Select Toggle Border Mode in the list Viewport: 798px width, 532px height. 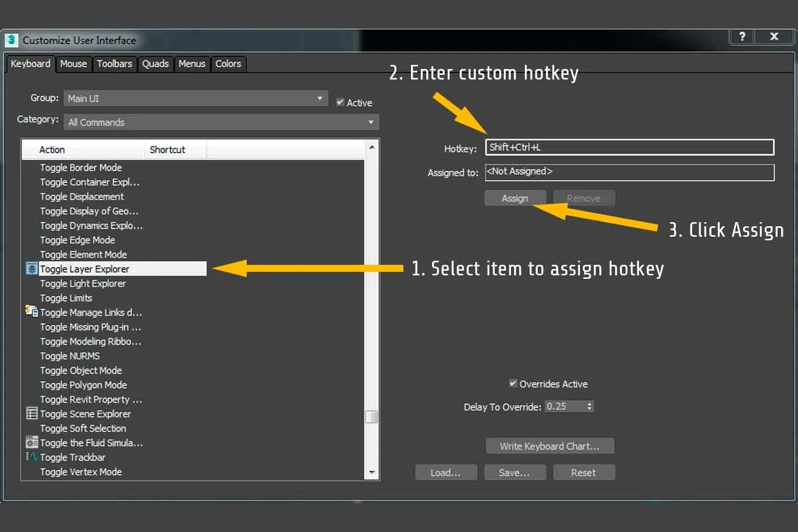[81, 168]
